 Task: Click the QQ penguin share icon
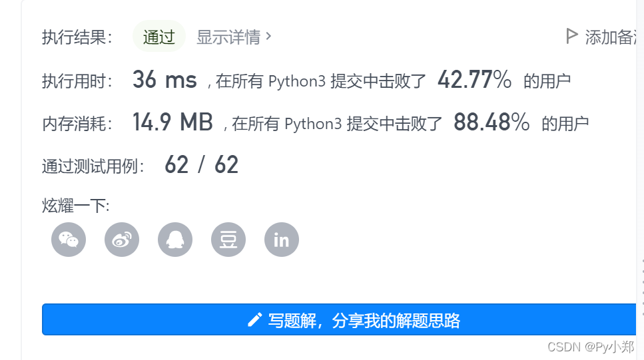[175, 240]
